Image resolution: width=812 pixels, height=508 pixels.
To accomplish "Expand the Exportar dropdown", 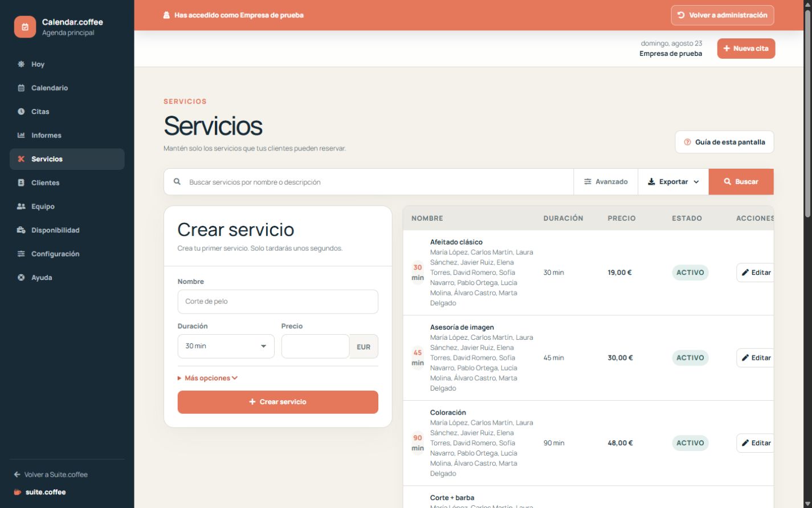I will (674, 182).
